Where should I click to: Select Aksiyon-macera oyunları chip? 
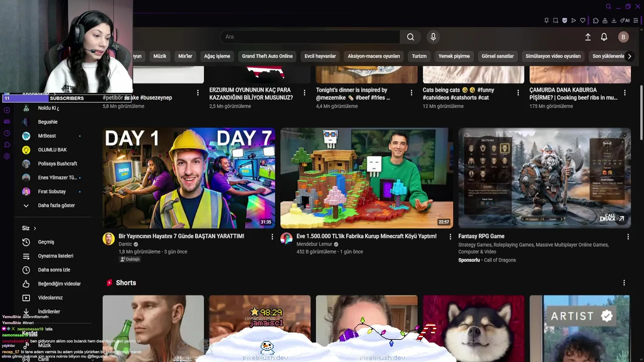[x=374, y=56]
